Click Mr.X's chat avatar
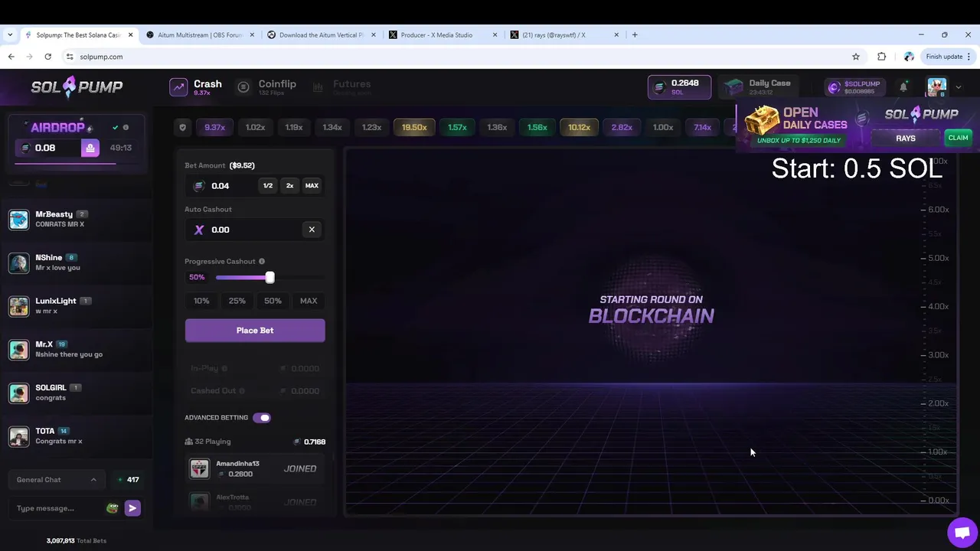The height and width of the screenshot is (551, 980). pyautogui.click(x=18, y=350)
